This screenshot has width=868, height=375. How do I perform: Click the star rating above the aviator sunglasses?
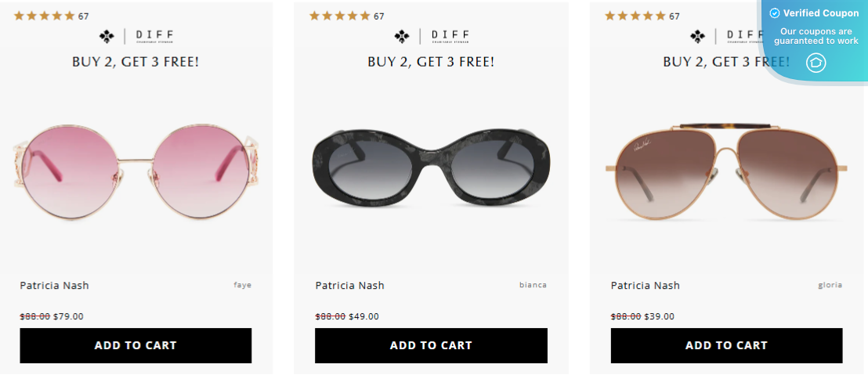635,16
